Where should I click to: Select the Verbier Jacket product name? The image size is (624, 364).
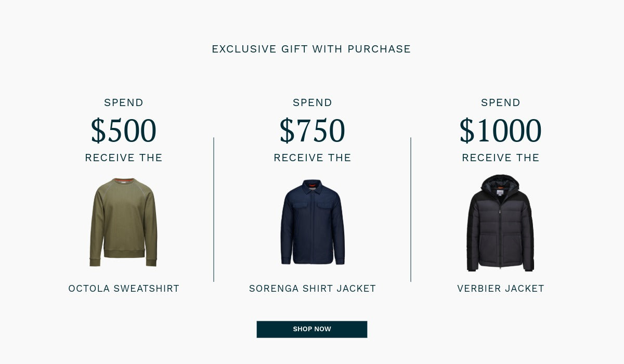[x=500, y=289]
